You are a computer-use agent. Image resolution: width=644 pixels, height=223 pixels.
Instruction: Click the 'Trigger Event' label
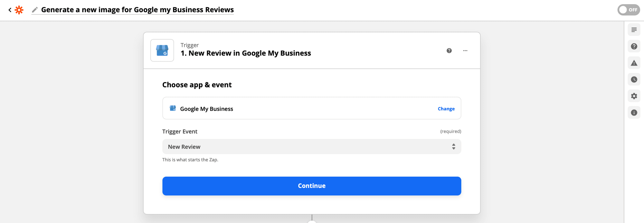click(180, 131)
